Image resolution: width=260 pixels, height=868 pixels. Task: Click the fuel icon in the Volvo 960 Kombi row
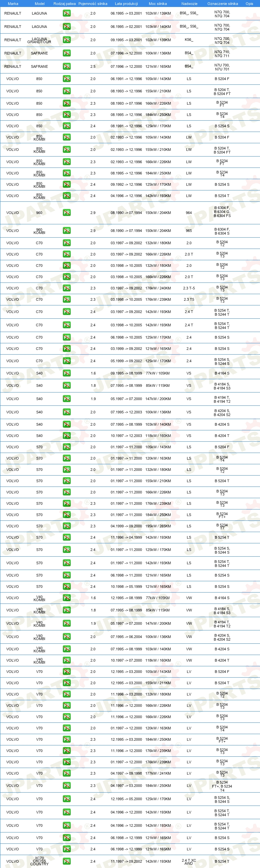(66, 231)
